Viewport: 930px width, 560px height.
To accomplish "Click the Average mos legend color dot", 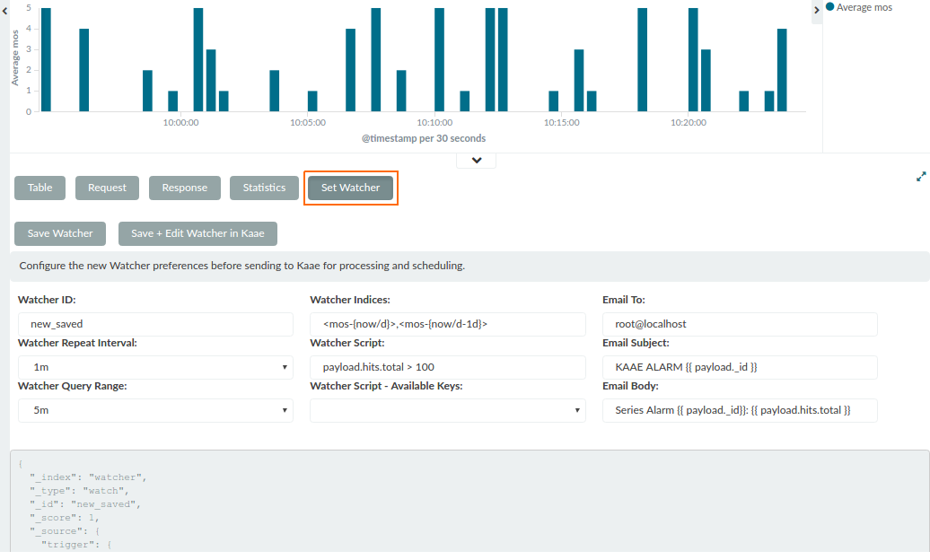I will (x=829, y=7).
